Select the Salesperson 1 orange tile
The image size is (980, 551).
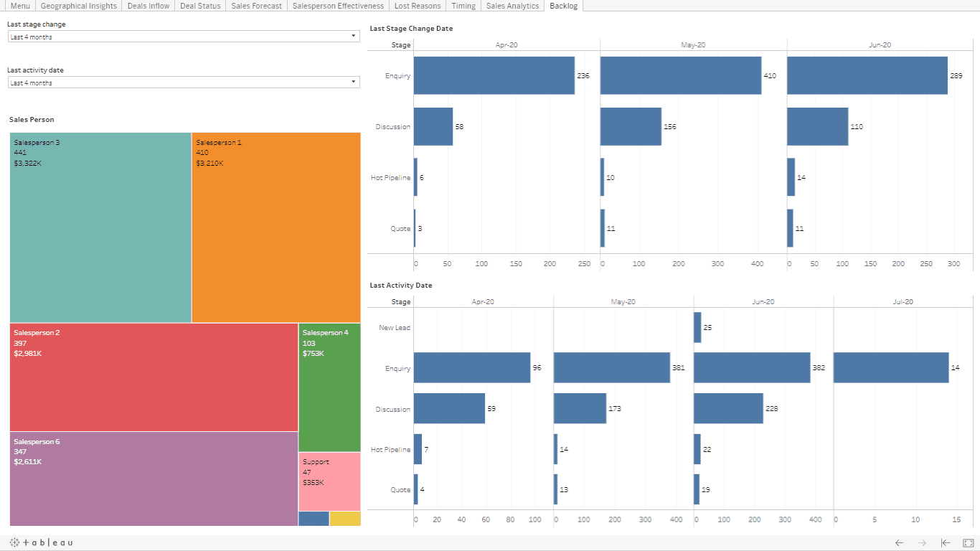[x=276, y=227]
